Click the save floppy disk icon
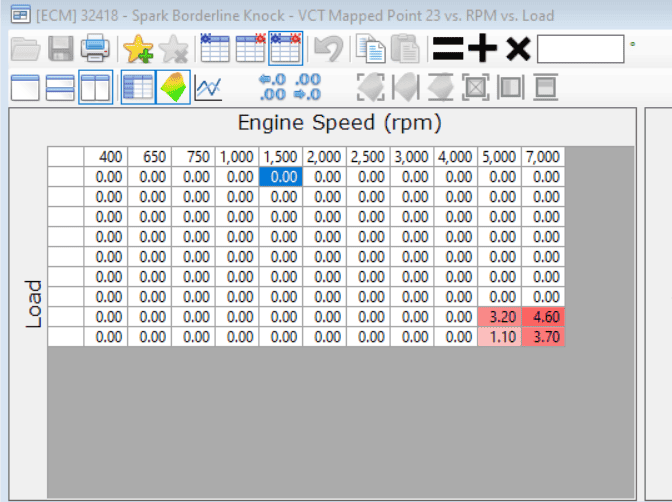This screenshot has width=672, height=502. tap(60, 48)
